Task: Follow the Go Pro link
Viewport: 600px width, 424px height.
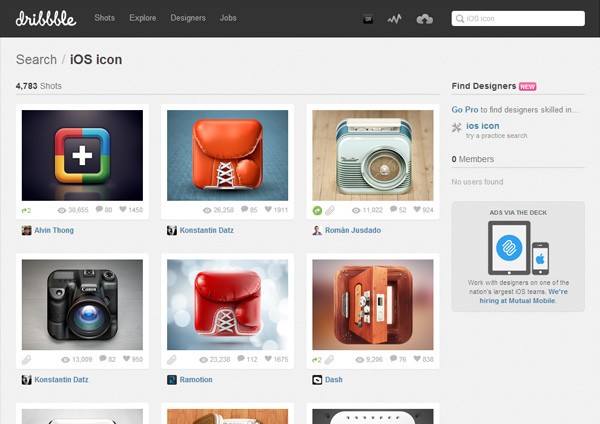Action: [x=465, y=110]
